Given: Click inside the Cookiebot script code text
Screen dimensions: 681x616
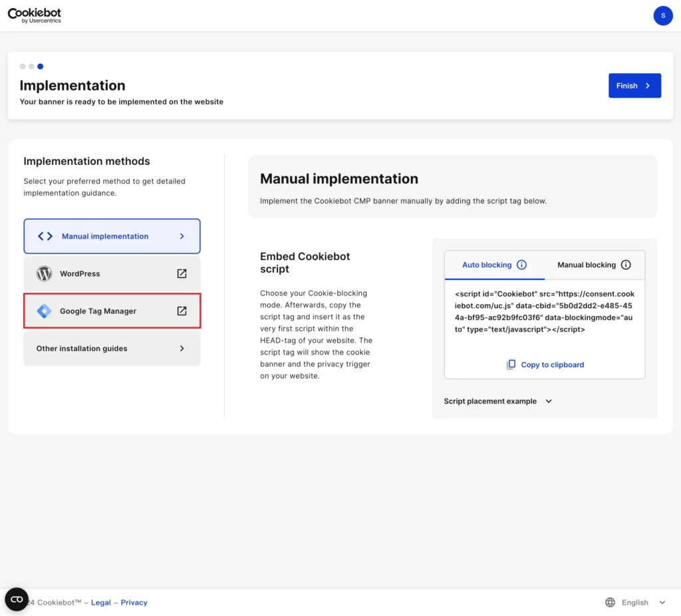Looking at the screenshot, I should [x=544, y=311].
